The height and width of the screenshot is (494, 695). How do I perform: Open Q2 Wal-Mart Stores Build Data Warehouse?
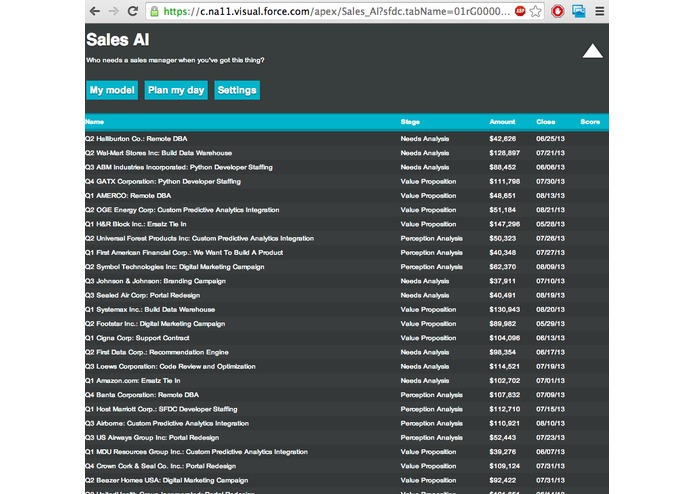pos(159,153)
